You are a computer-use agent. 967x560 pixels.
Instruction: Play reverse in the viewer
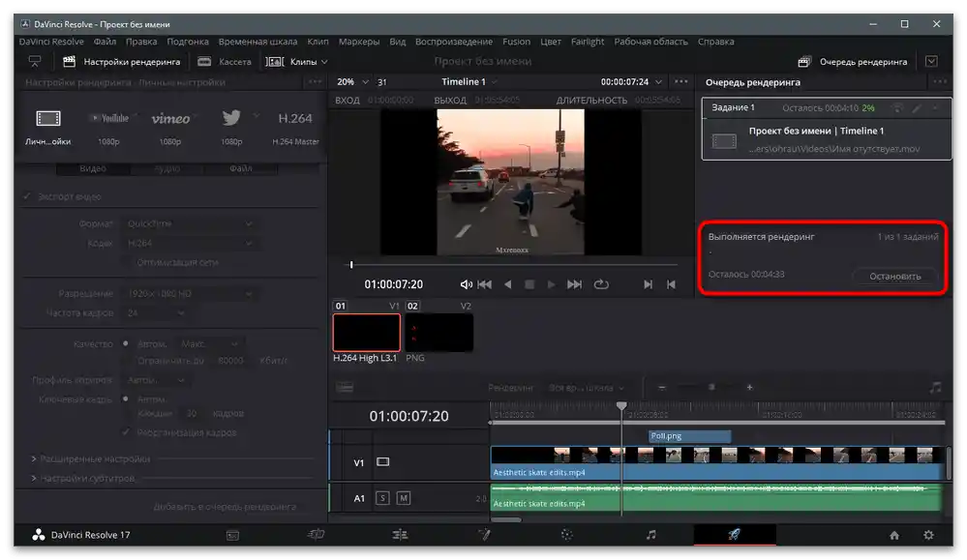507,284
